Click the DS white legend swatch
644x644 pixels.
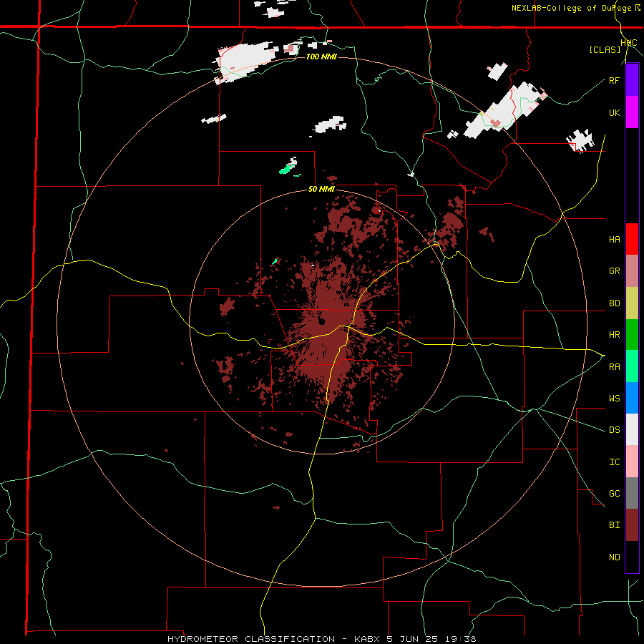632,429
